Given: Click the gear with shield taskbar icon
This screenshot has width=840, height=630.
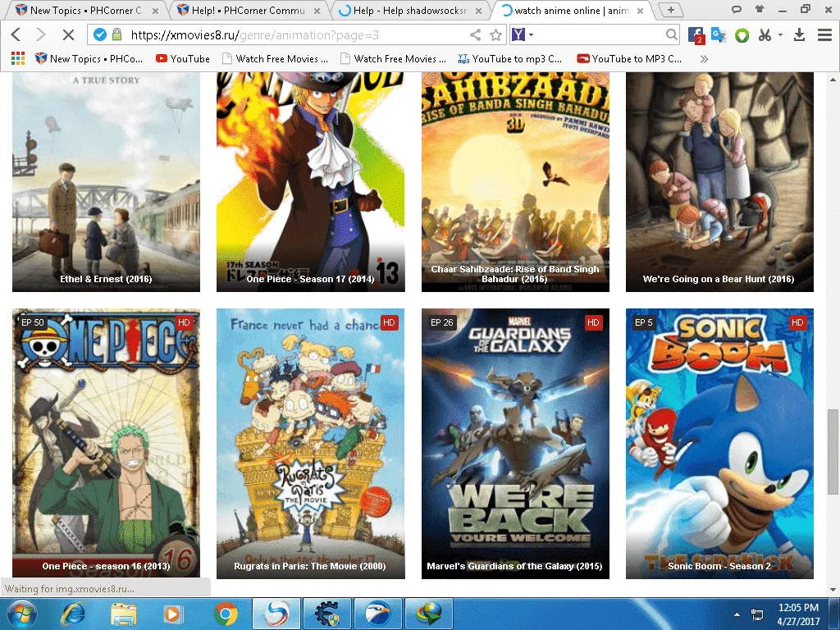Looking at the screenshot, I should point(327,614).
